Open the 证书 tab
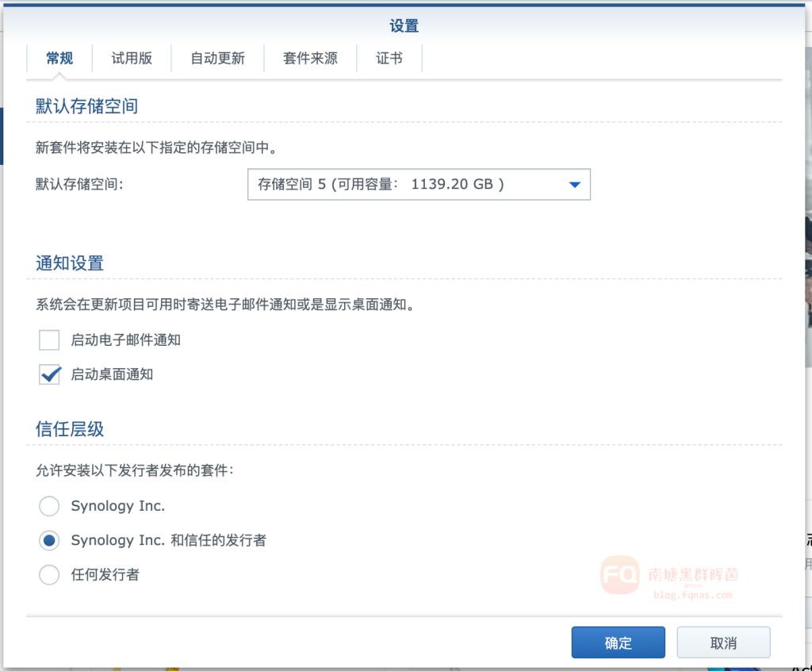Screen dimensions: 812x671 389,59
